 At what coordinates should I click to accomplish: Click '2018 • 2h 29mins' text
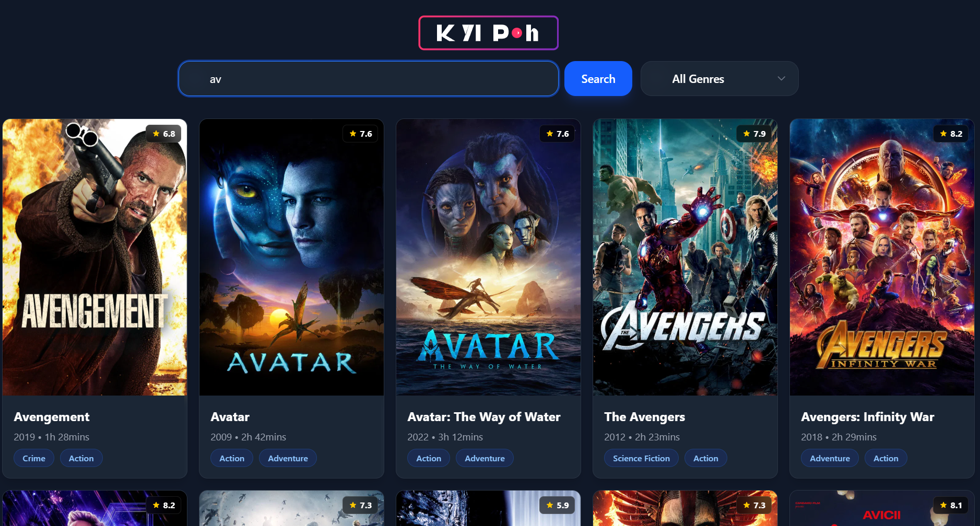(839, 437)
